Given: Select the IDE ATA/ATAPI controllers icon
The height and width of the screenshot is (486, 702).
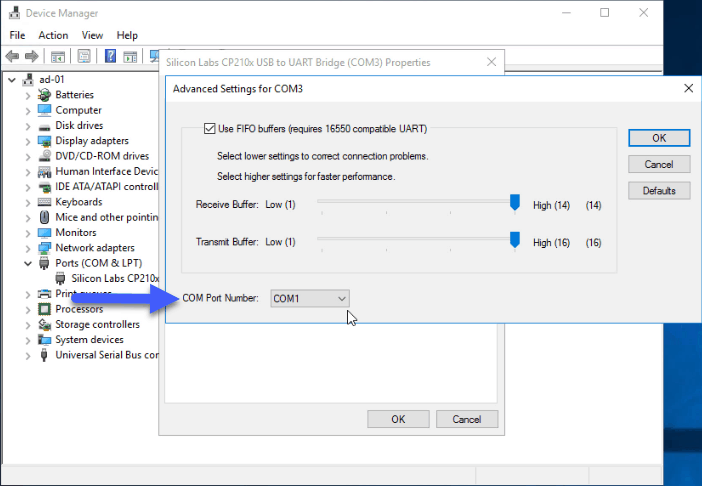Looking at the screenshot, I should pyautogui.click(x=44, y=187).
